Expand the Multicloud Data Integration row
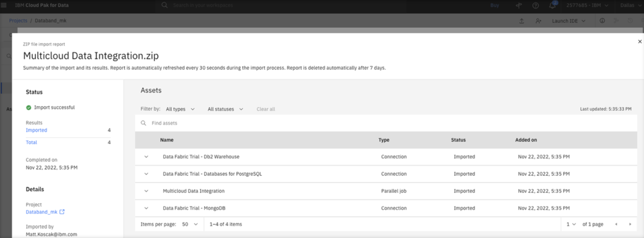The height and width of the screenshot is (238, 644). point(146,191)
